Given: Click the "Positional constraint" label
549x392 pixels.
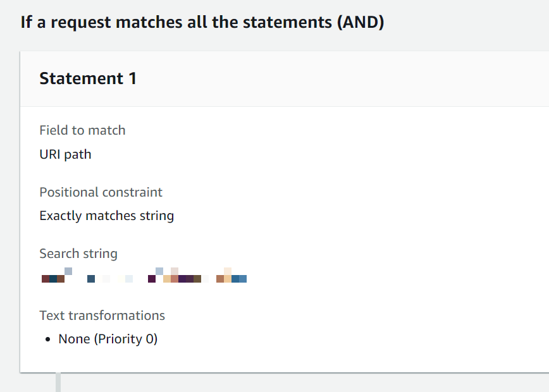Looking at the screenshot, I should point(101,192).
